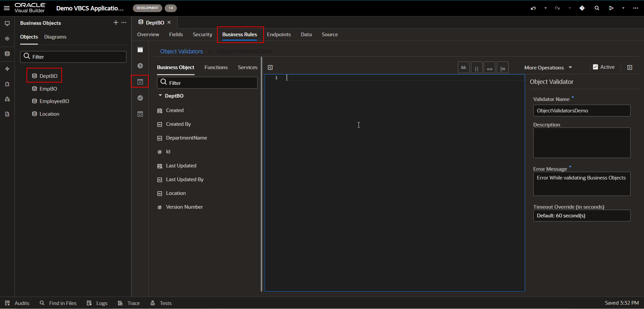This screenshot has height=309, width=644.
Task: Select the Business Rules tab
Action: point(240,35)
